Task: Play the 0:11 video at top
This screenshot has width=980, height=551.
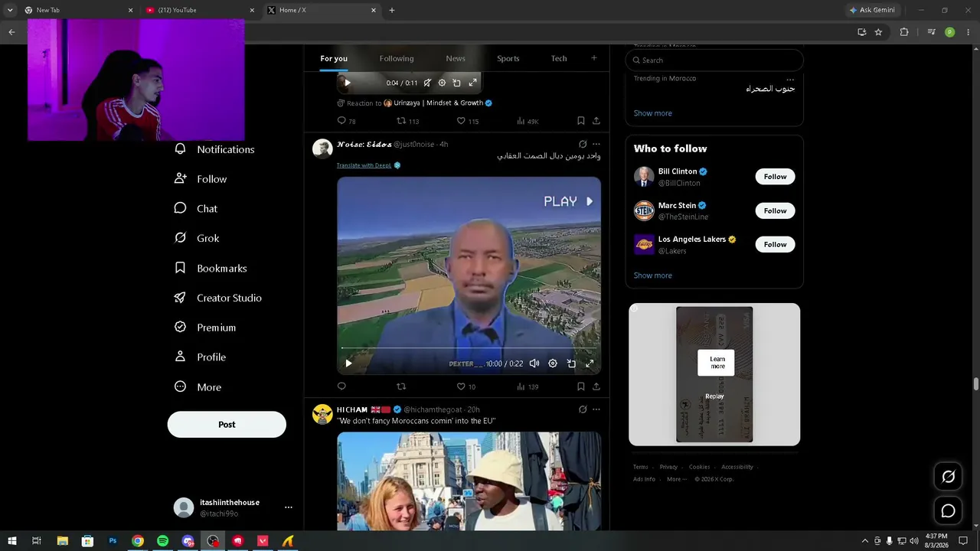Action: click(x=347, y=83)
